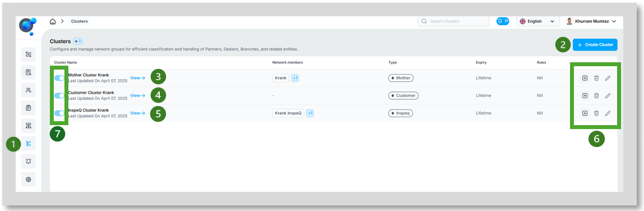
Task: View Customer Cluster Krank
Action: [137, 95]
